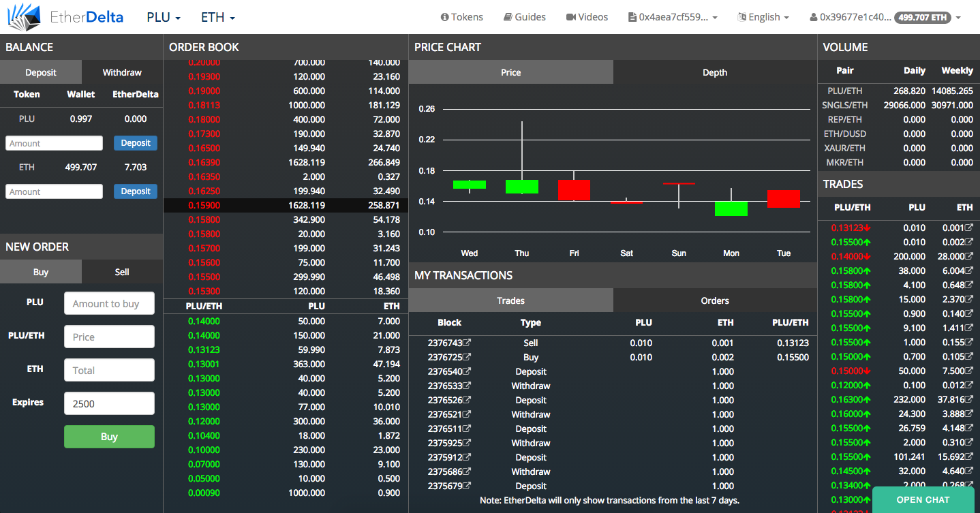Screen dimensions: 980x513
Task: Open external link icon for block 2376725
Action: point(468,357)
